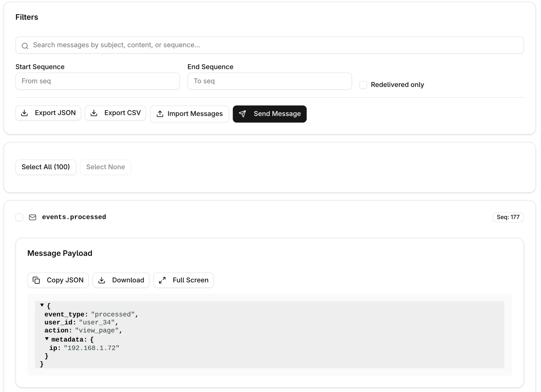Screen dimensions: 541x392
Task: Focus the Start Sequence From seq field
Action: point(97,81)
